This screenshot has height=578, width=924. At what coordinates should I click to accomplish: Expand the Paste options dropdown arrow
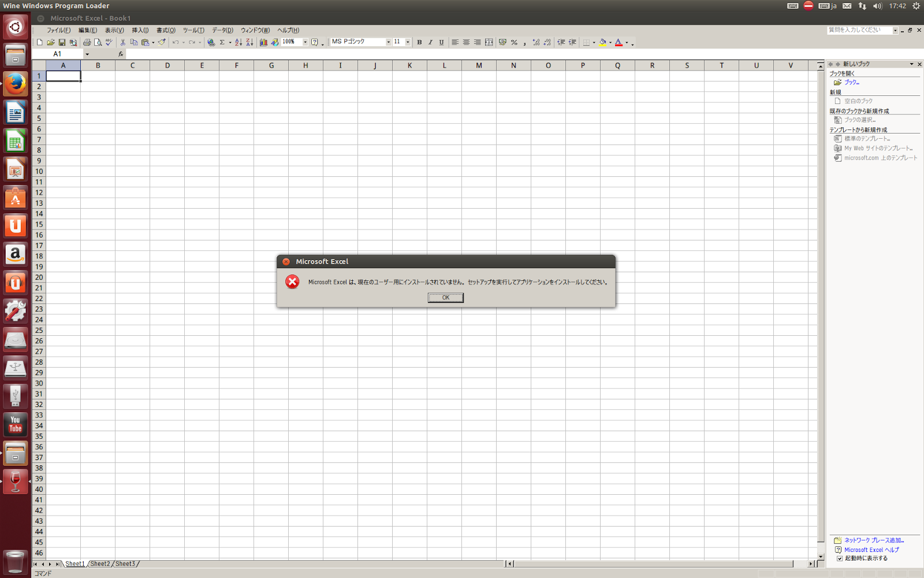153,42
